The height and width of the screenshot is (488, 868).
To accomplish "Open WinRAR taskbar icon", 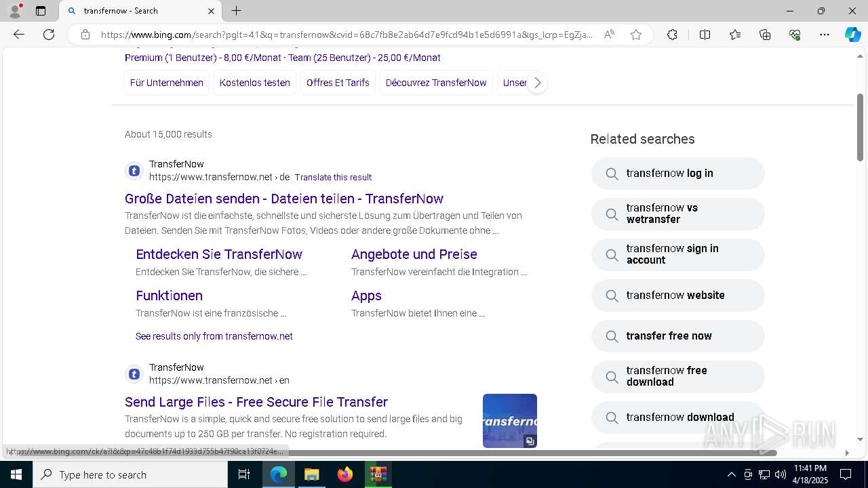I will 378,474.
